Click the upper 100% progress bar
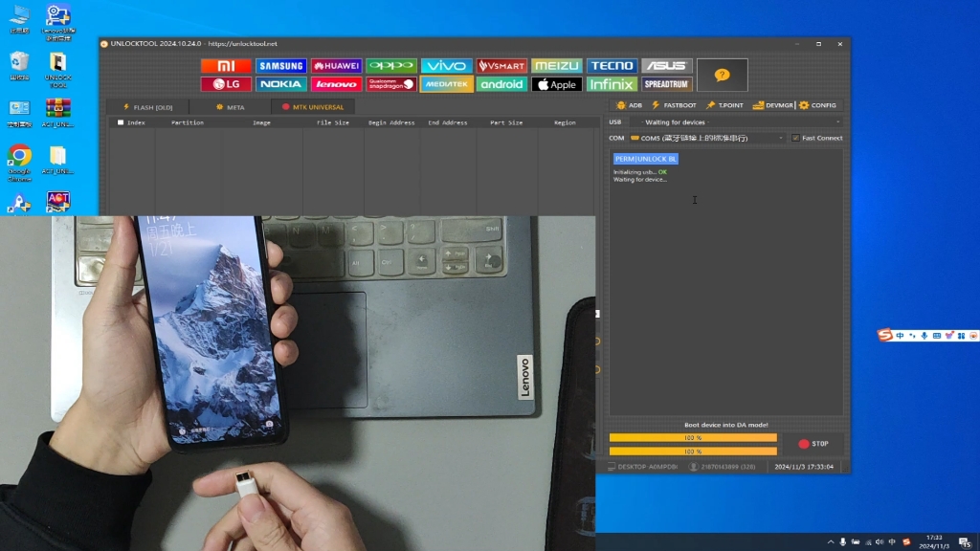980x551 pixels. coord(693,438)
